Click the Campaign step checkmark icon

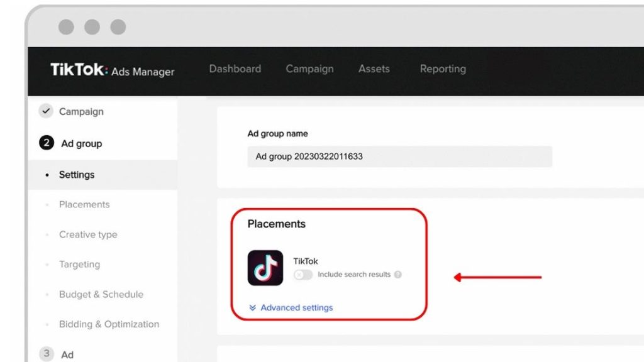pos(46,111)
